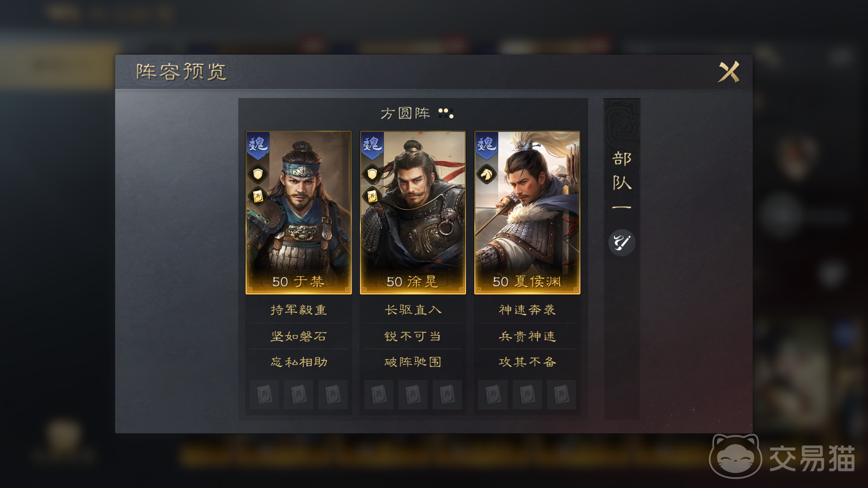
Task: Click the edit brush icon under 部队一
Action: pos(622,243)
